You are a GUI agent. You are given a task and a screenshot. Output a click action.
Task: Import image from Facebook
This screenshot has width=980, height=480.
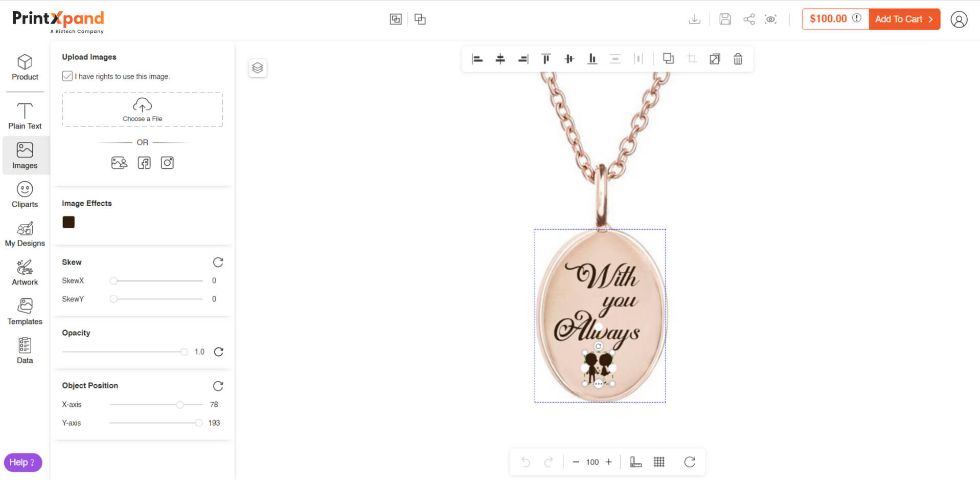(x=144, y=163)
